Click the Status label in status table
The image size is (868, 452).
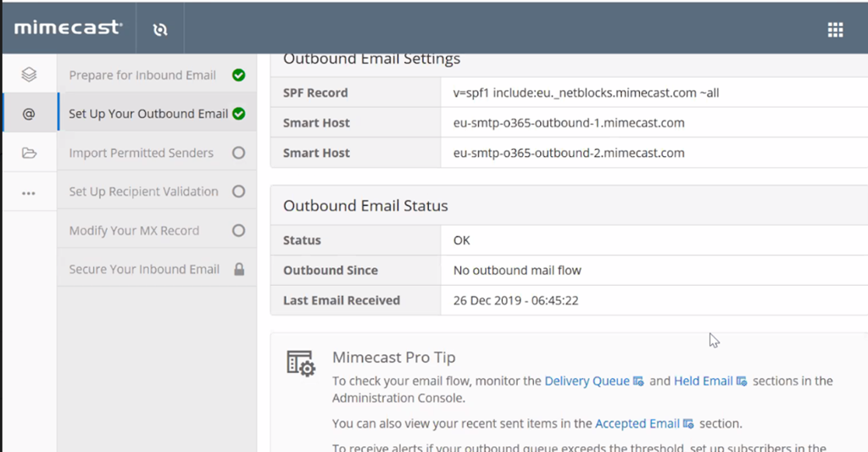pos(302,240)
